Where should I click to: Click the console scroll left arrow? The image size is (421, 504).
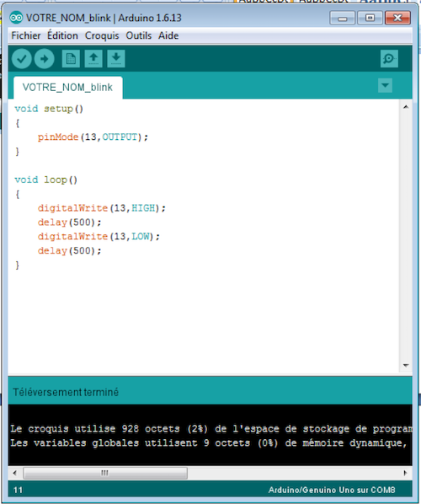pyautogui.click(x=14, y=473)
